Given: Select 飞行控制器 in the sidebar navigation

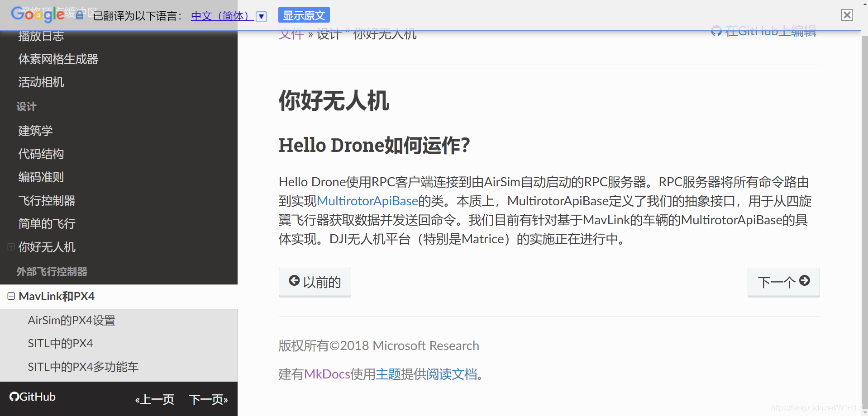Looking at the screenshot, I should [47, 200].
